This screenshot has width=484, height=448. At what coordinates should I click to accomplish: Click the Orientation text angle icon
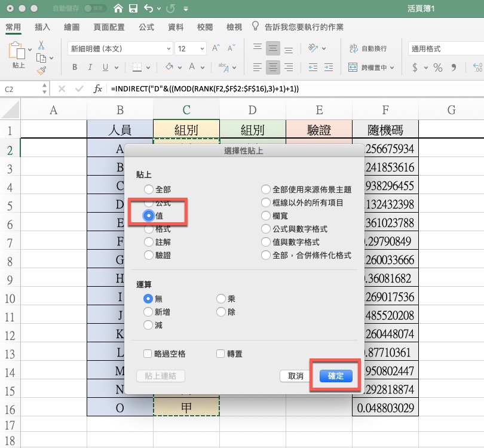(x=313, y=48)
